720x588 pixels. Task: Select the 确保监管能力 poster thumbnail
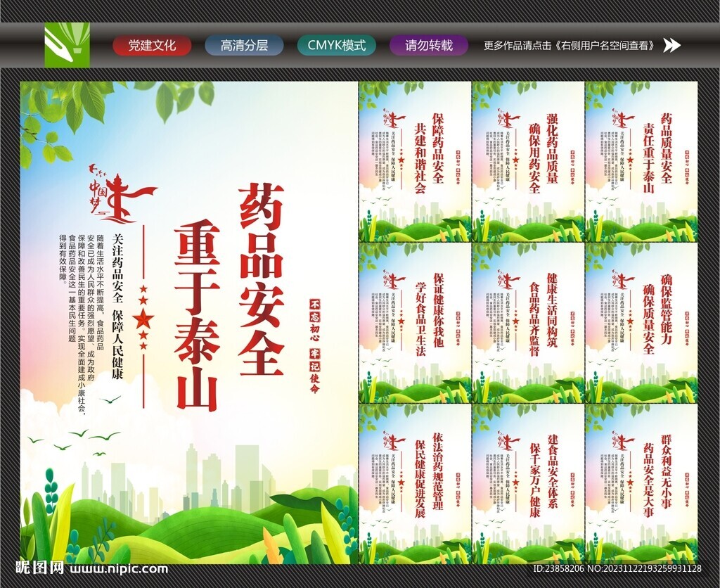point(641,323)
